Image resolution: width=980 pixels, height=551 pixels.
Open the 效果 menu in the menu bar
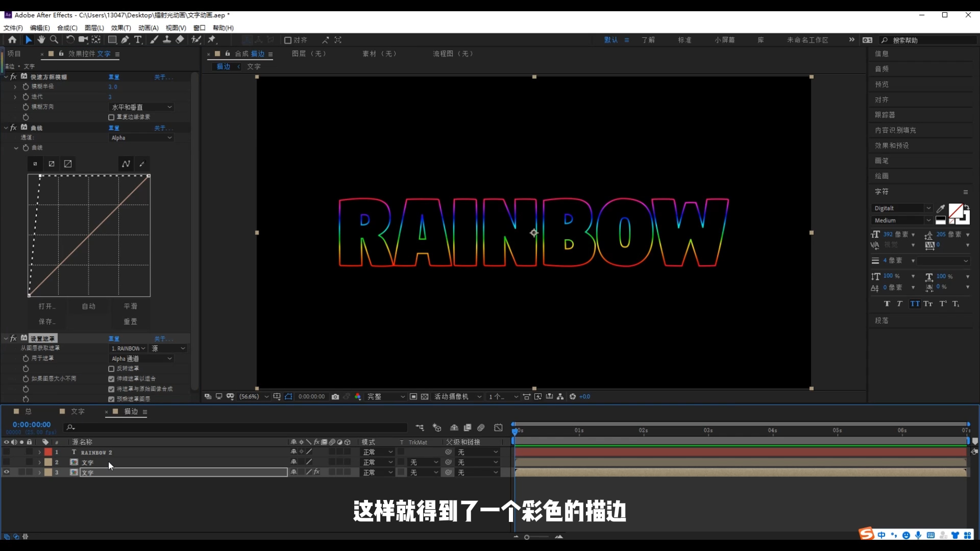tap(120, 28)
